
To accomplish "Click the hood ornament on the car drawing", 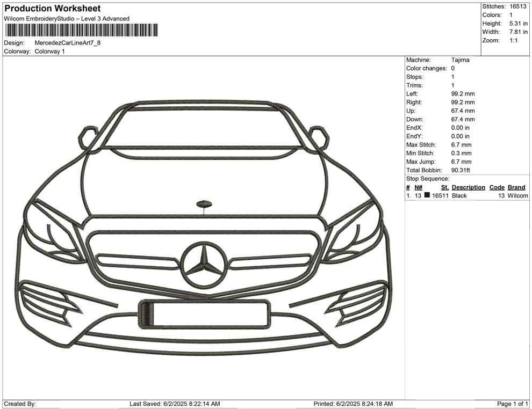I will (x=204, y=204).
